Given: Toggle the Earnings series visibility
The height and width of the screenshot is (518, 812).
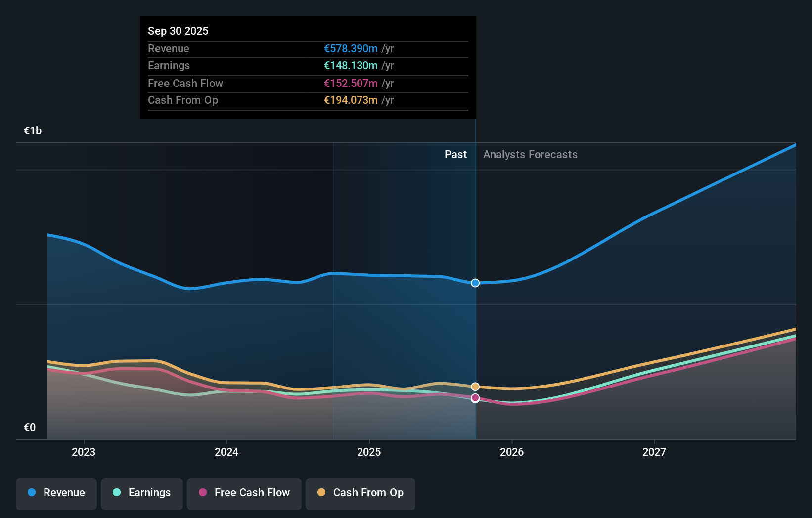Looking at the screenshot, I should click(x=142, y=493).
